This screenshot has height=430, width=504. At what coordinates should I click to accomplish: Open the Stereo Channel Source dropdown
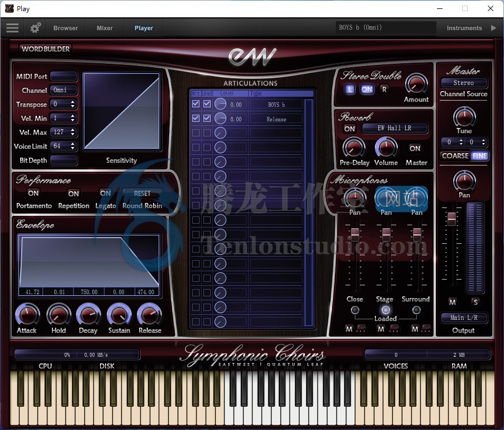[x=464, y=83]
